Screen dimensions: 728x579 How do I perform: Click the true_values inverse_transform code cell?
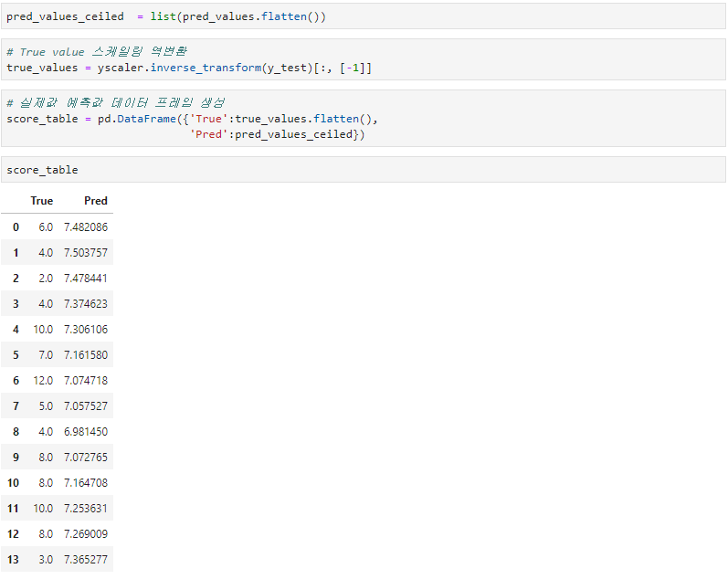(363, 59)
